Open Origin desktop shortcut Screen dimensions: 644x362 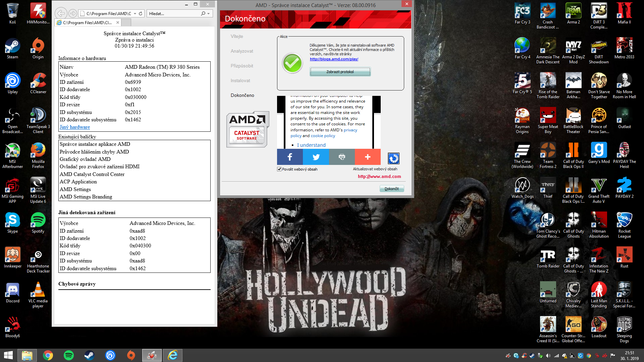click(x=38, y=49)
